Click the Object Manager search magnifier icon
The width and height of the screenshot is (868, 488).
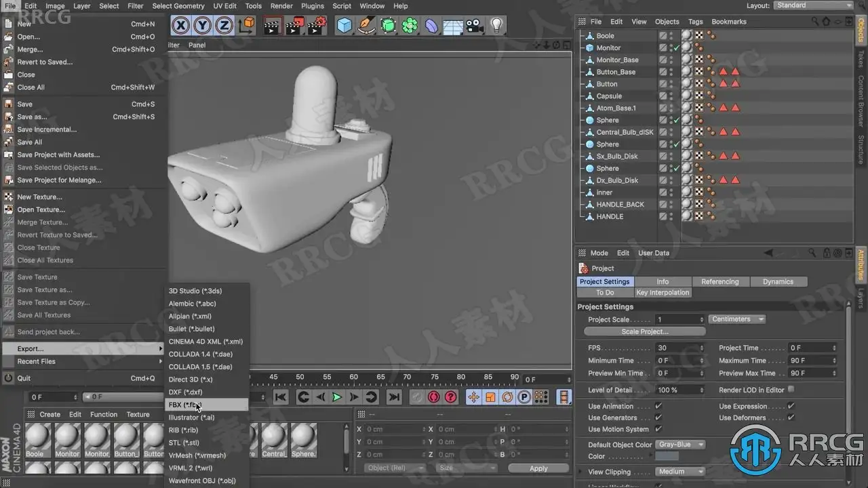[815, 22]
